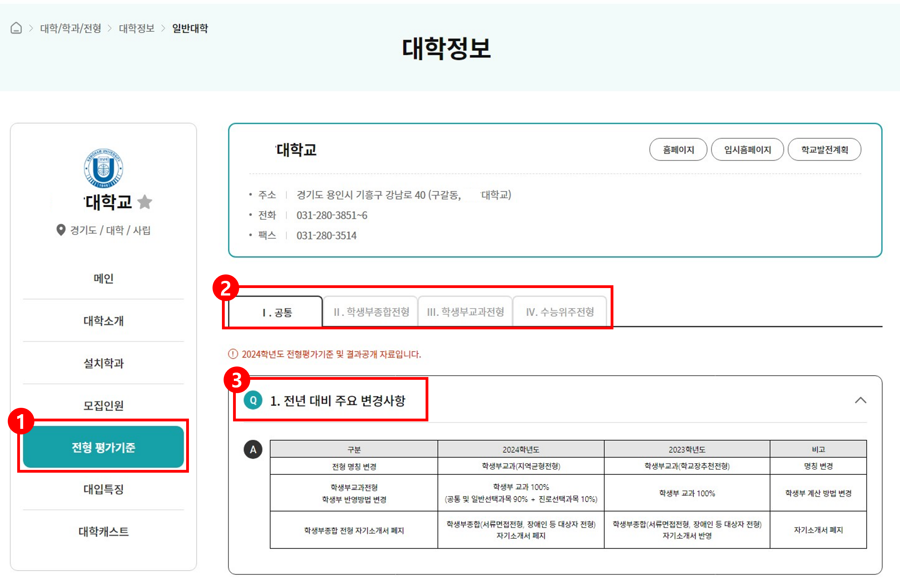Click the Q icon of question 1
The width and height of the screenshot is (900, 588).
(253, 400)
